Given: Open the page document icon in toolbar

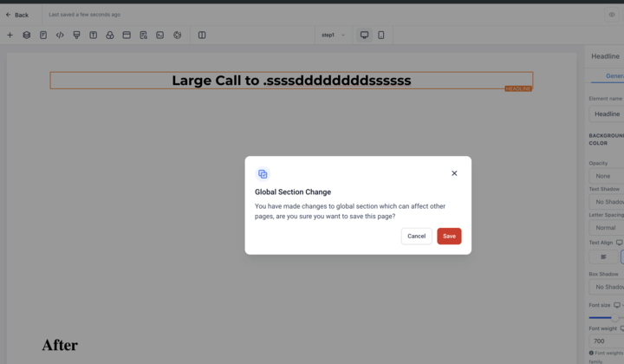Looking at the screenshot, I should pyautogui.click(x=43, y=35).
